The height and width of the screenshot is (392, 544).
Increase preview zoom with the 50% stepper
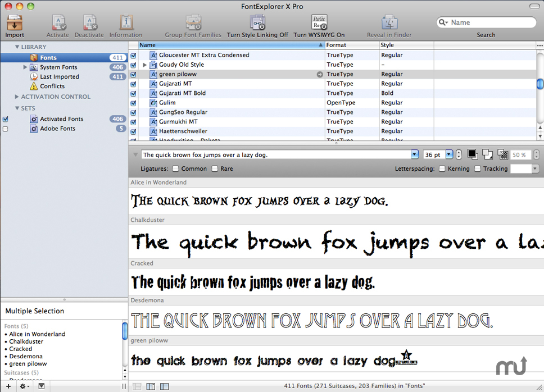pyautogui.click(x=537, y=151)
